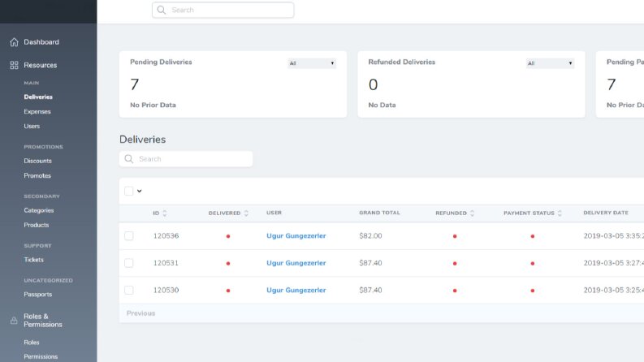The width and height of the screenshot is (644, 362).
Task: Sort by the Refunded column arrows
Action: pyautogui.click(x=473, y=213)
